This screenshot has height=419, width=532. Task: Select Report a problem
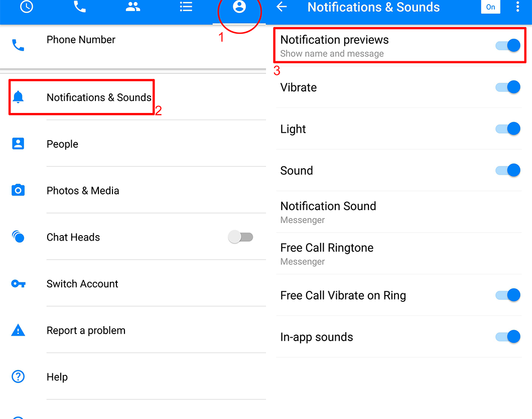tap(133, 330)
